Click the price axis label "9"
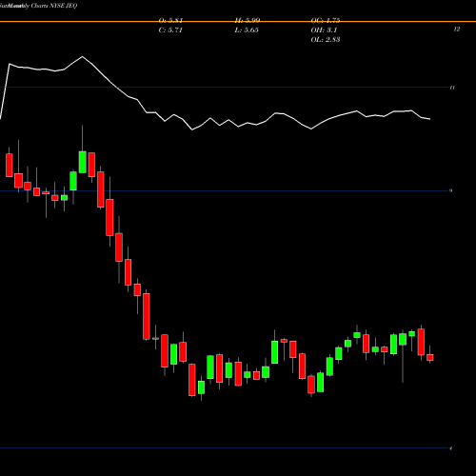Image resolution: width=476 pixels, height=476 pixels. (x=451, y=190)
